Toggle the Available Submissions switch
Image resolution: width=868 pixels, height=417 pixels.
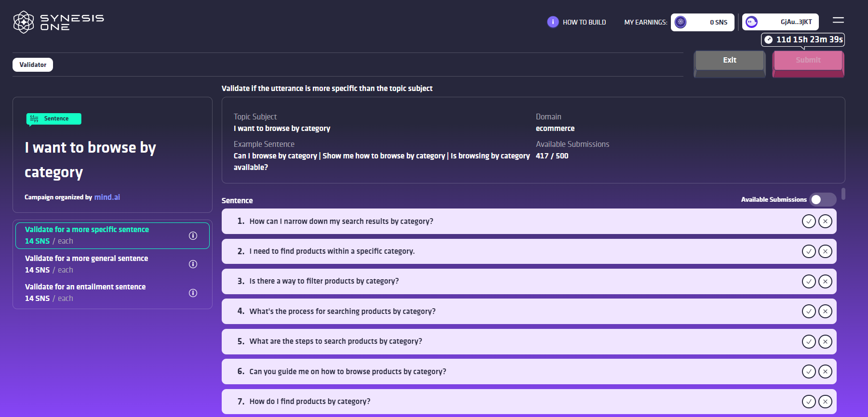click(x=822, y=199)
